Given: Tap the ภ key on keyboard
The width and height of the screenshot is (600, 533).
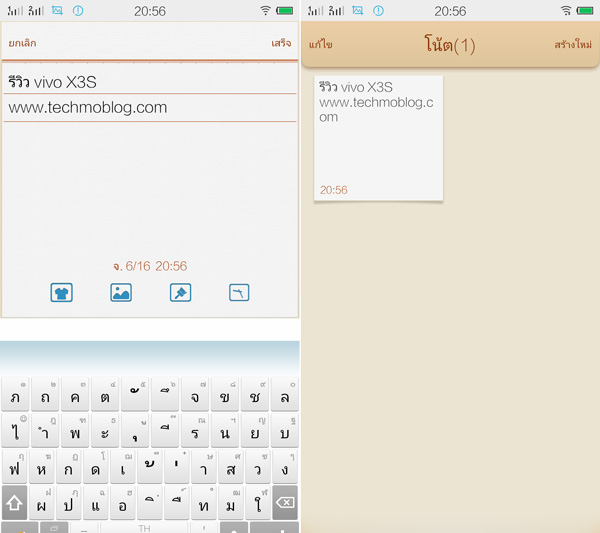Looking at the screenshot, I should pyautogui.click(x=15, y=394).
